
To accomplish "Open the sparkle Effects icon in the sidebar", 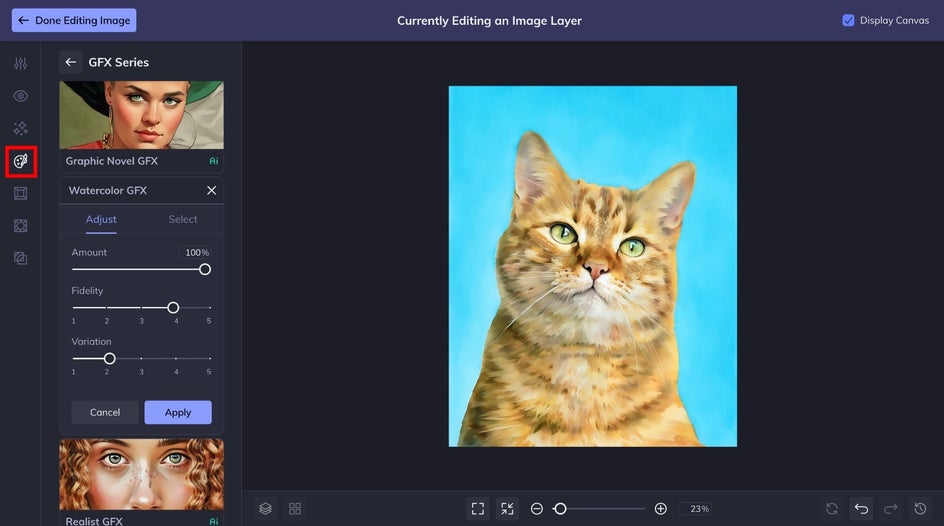I will pos(20,128).
